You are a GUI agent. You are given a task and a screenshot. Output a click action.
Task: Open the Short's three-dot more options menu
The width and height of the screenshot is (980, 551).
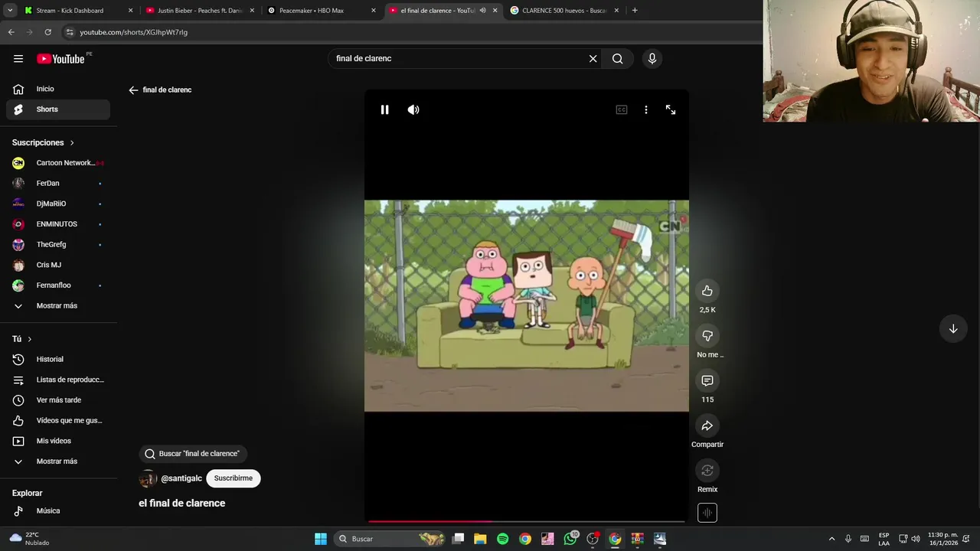646,109
